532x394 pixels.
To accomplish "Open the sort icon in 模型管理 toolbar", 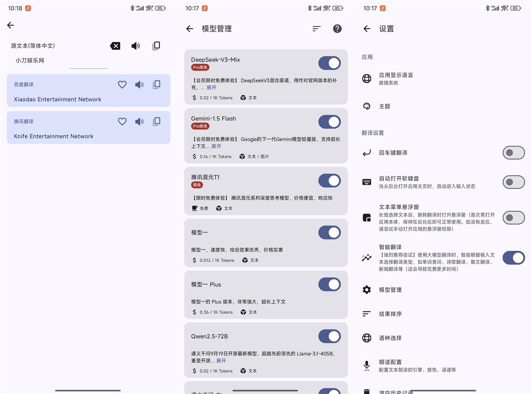I will [x=316, y=29].
